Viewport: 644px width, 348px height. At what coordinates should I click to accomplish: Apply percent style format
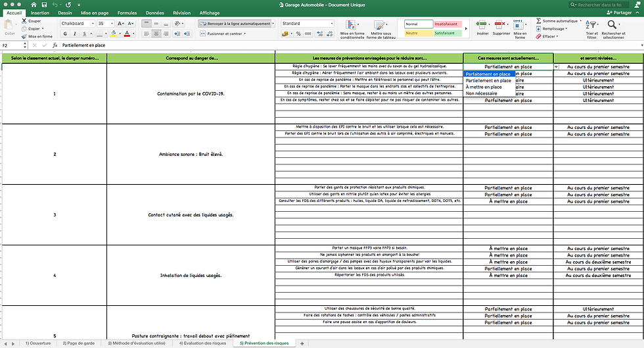click(x=298, y=34)
